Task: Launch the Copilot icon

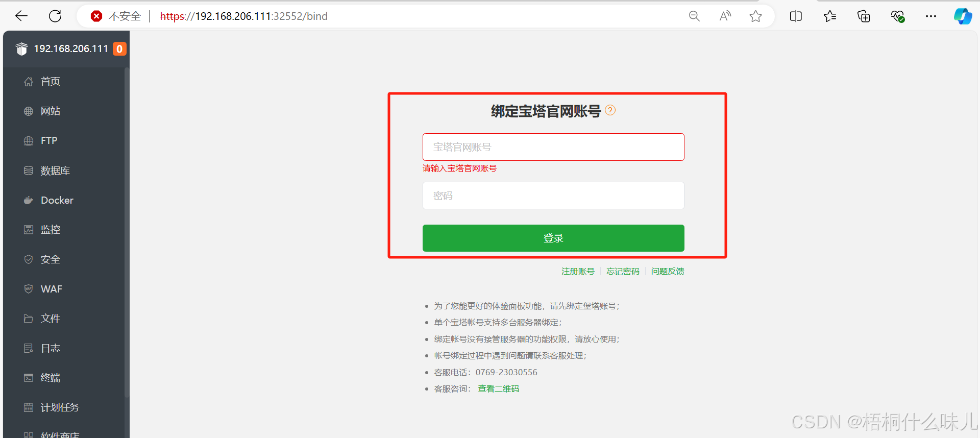Action: pyautogui.click(x=963, y=16)
